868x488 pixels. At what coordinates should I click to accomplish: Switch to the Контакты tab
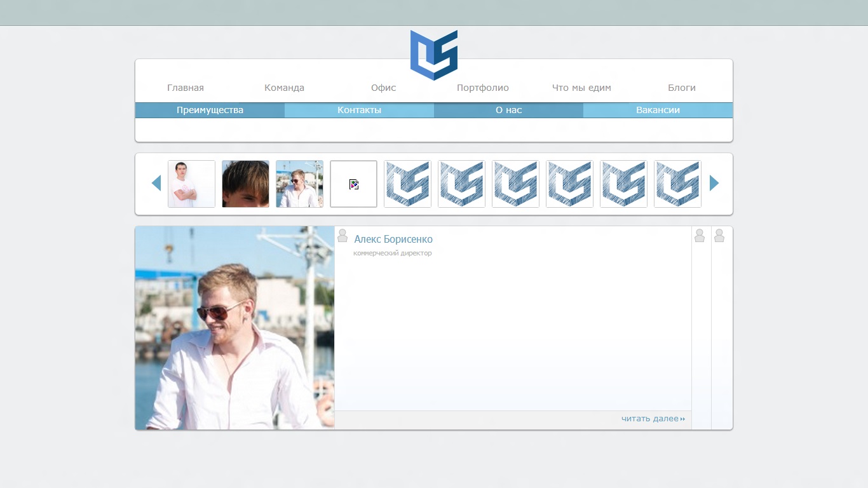pyautogui.click(x=359, y=110)
